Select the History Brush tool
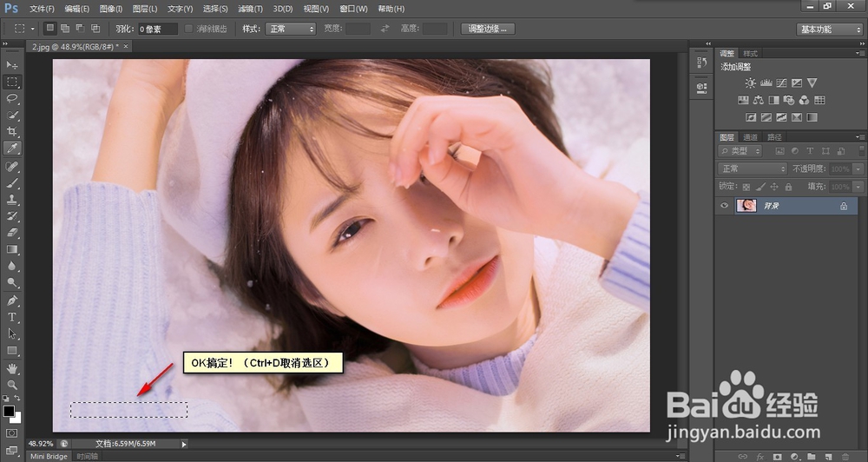The width and height of the screenshot is (868, 462). coord(11,216)
